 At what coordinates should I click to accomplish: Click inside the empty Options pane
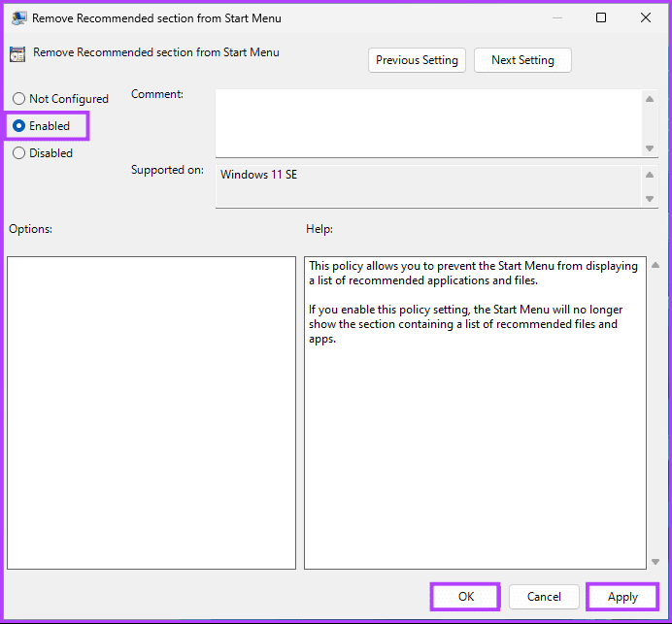[x=151, y=412]
